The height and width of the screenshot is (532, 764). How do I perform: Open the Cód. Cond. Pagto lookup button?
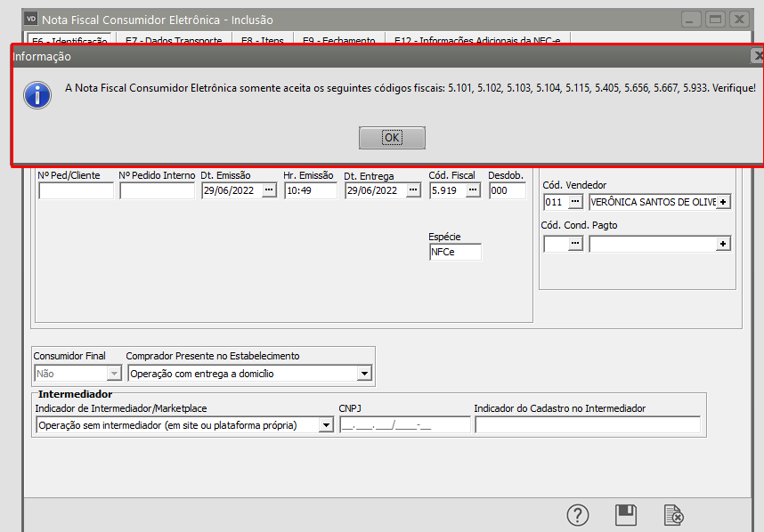(575, 244)
